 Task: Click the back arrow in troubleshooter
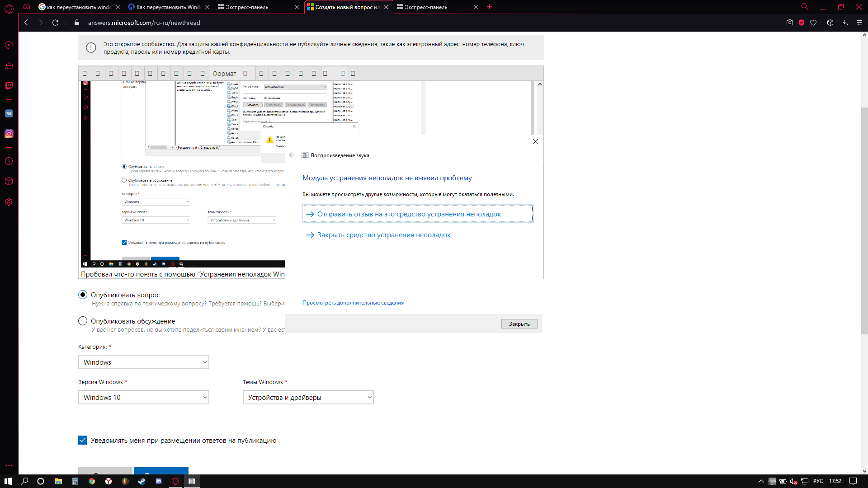pyautogui.click(x=292, y=155)
